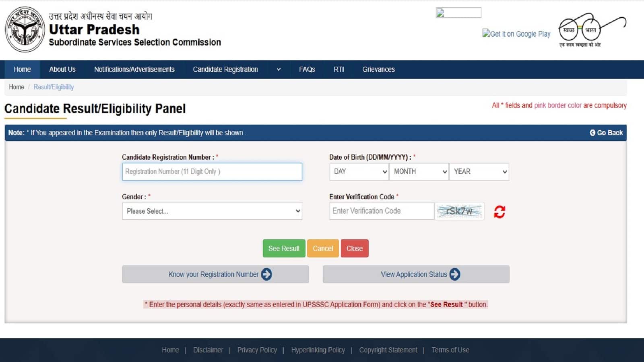This screenshot has height=362, width=644.
Task: Open the footer Privacy Policy link
Action: pyautogui.click(x=257, y=350)
